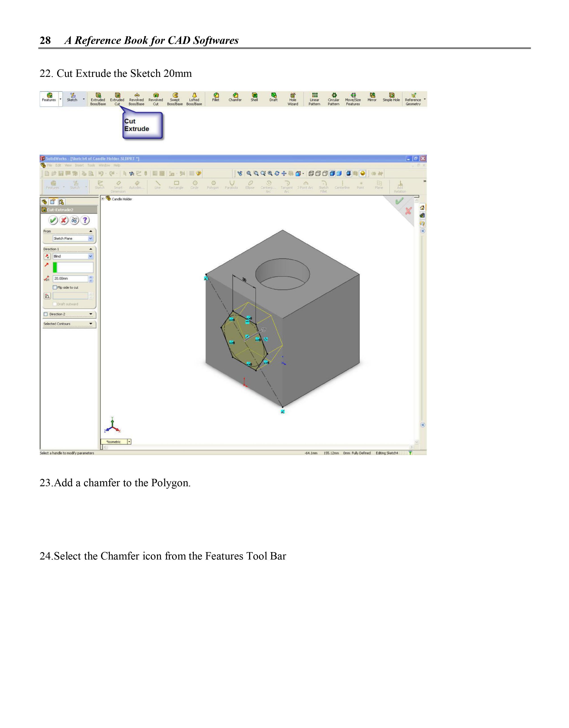Toggle the draft on/off button

tap(47, 296)
